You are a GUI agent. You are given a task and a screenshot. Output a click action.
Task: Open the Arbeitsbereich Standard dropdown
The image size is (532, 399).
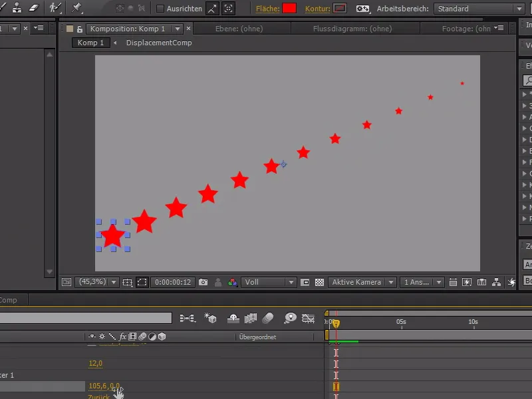pos(479,9)
